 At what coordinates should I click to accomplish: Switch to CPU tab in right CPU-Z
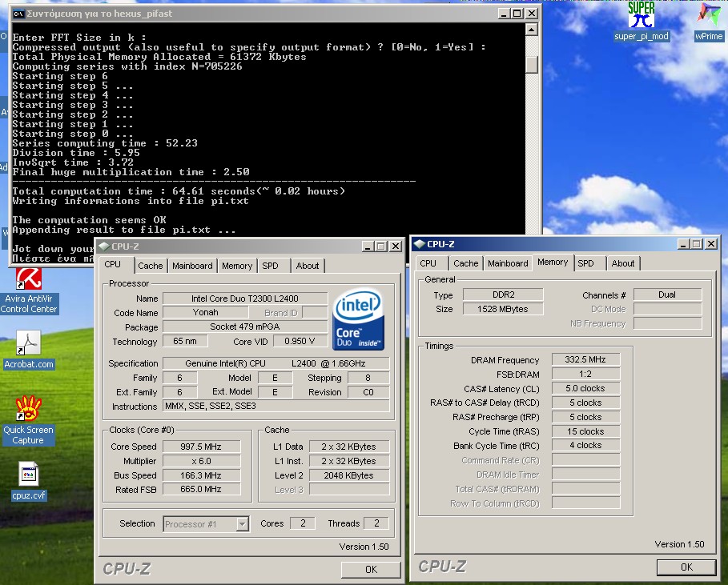[x=428, y=263]
